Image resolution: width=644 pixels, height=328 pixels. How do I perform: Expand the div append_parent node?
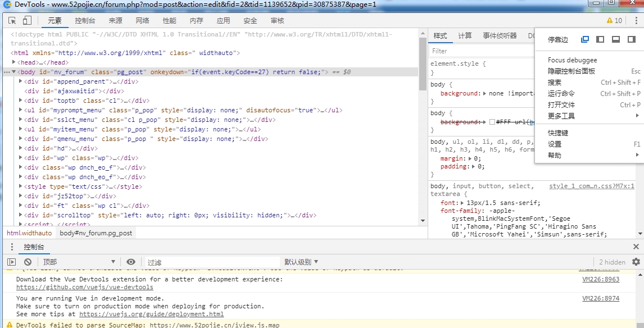point(21,81)
